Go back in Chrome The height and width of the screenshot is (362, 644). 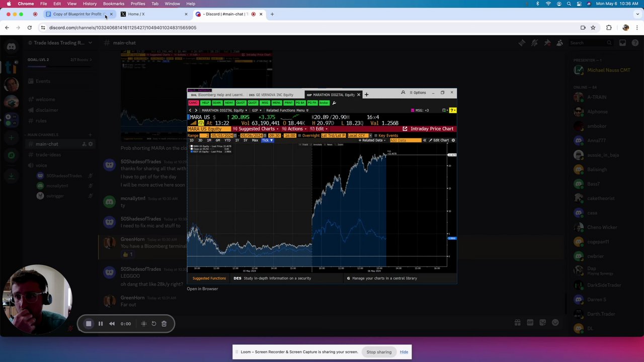[x=7, y=28]
